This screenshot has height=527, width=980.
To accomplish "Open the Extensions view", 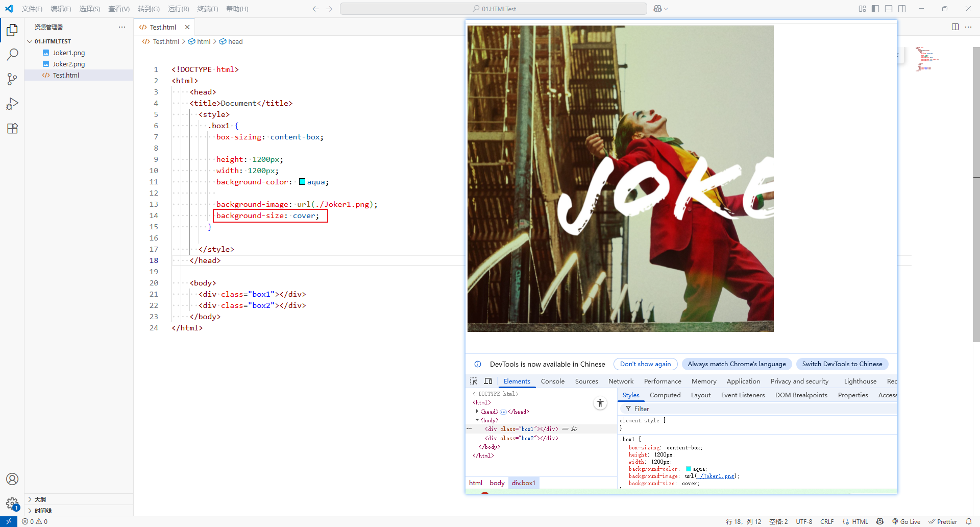I will point(12,128).
